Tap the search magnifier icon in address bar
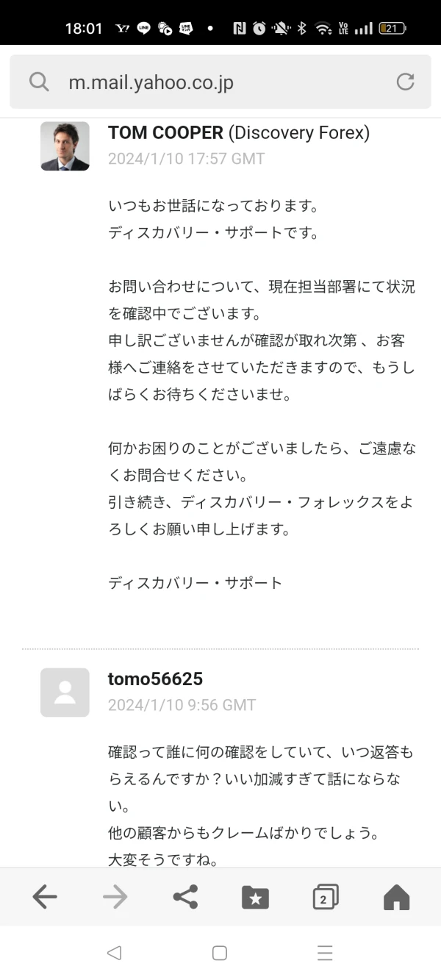441x980 pixels. pyautogui.click(x=39, y=82)
